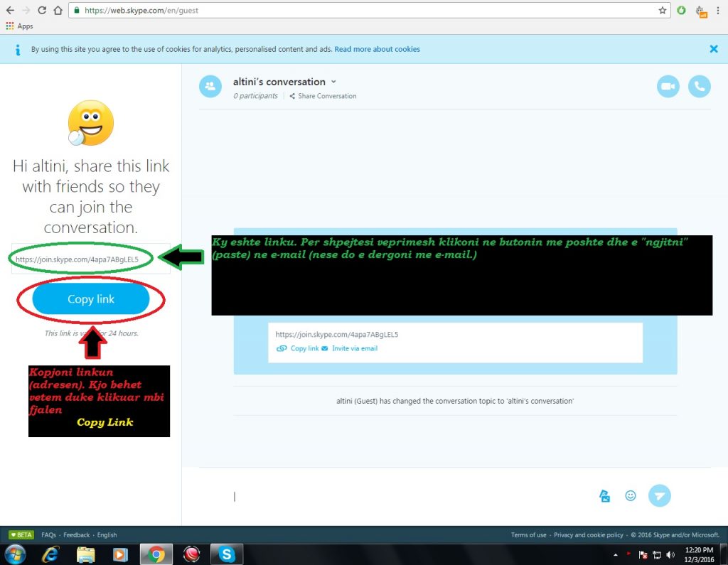Screen dimensions: 728x565
Task: Bookmark this page with star icon
Action: tap(663, 10)
